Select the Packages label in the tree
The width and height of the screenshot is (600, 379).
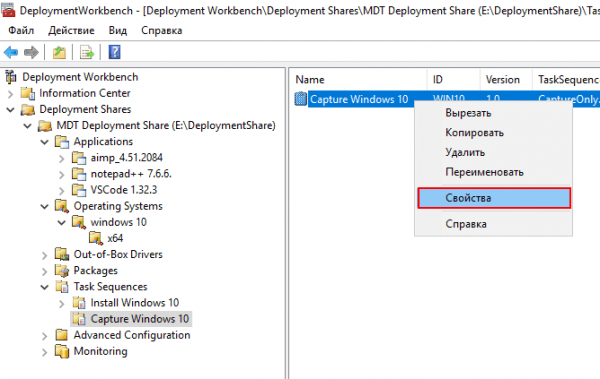point(95,271)
